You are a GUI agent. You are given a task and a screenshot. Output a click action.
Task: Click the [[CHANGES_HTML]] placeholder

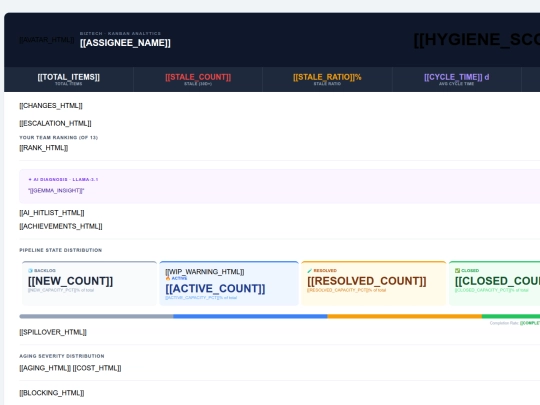click(x=51, y=106)
